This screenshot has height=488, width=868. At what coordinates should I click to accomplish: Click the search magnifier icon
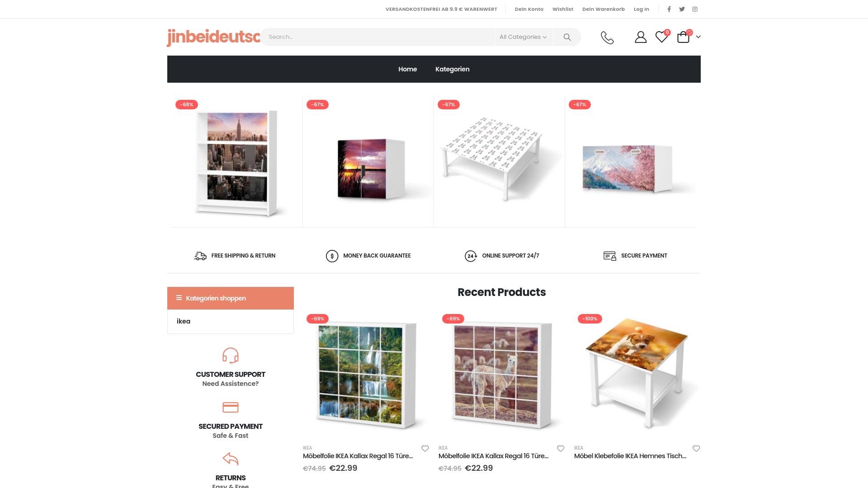tap(567, 37)
